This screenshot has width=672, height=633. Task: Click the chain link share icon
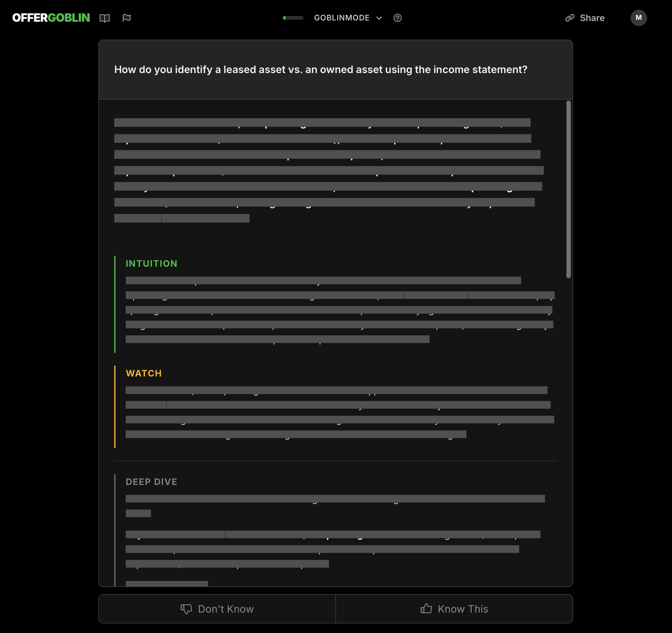[x=570, y=18]
